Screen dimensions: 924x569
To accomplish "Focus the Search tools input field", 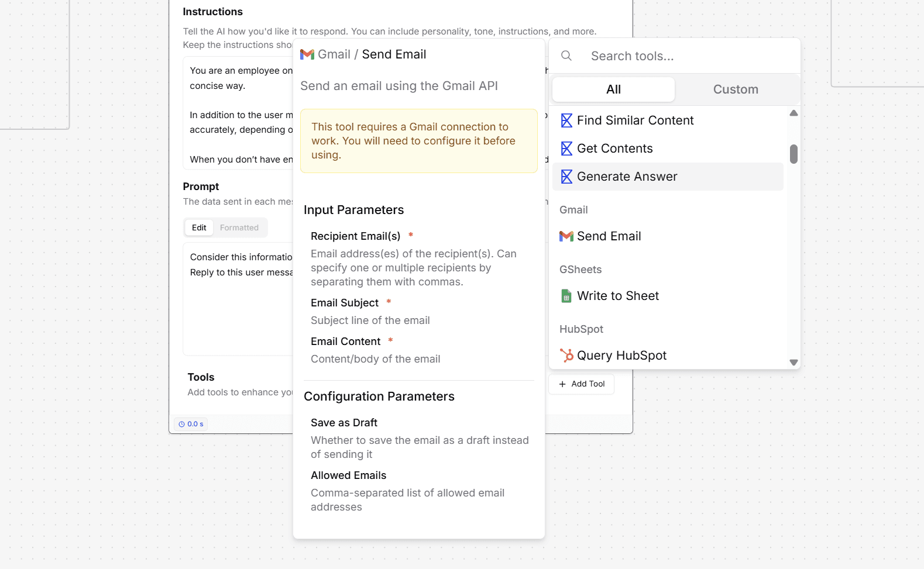I will (691, 56).
